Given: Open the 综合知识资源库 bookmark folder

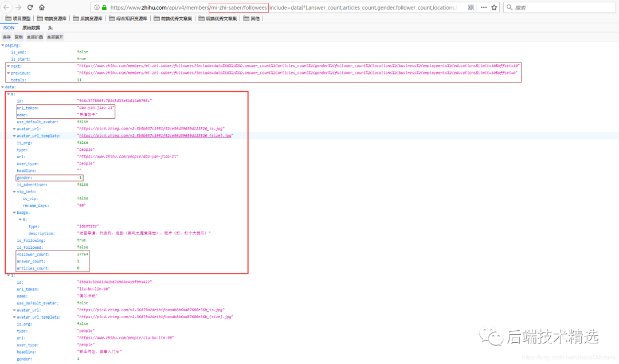Looking at the screenshot, I should tap(128, 18).
